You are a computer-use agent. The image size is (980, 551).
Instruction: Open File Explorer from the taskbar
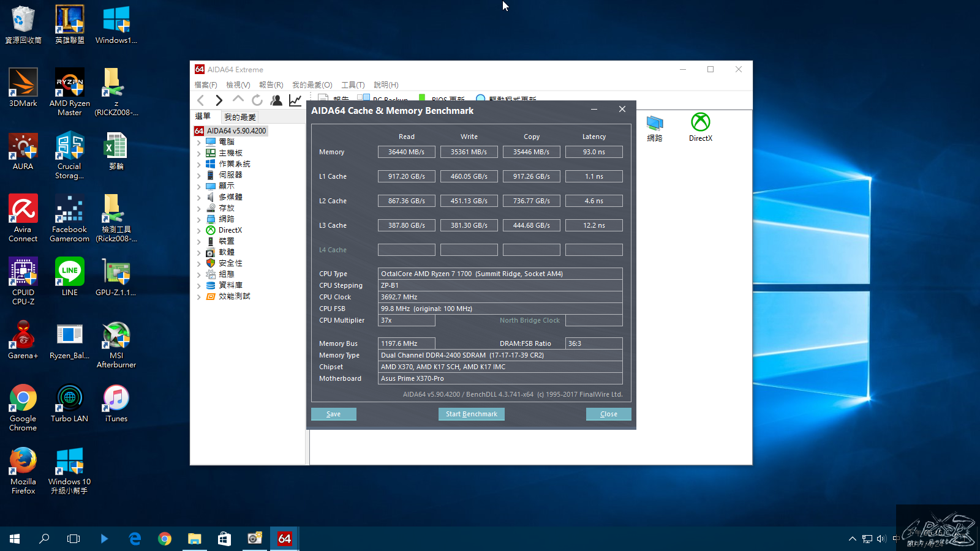click(195, 539)
